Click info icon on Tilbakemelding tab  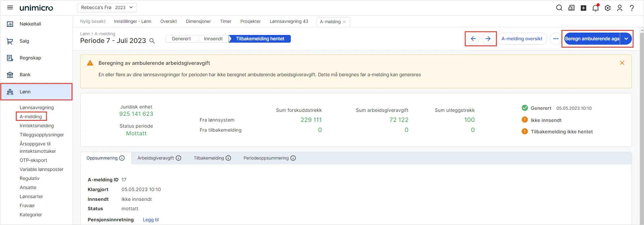click(228, 158)
